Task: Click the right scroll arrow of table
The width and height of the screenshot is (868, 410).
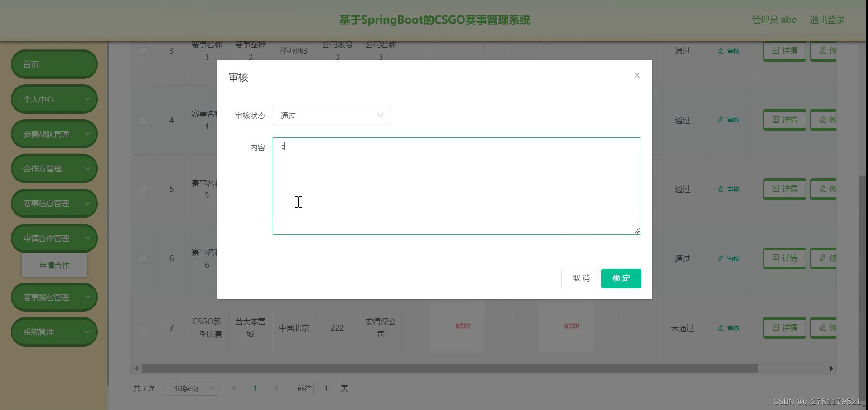Action: (x=831, y=368)
